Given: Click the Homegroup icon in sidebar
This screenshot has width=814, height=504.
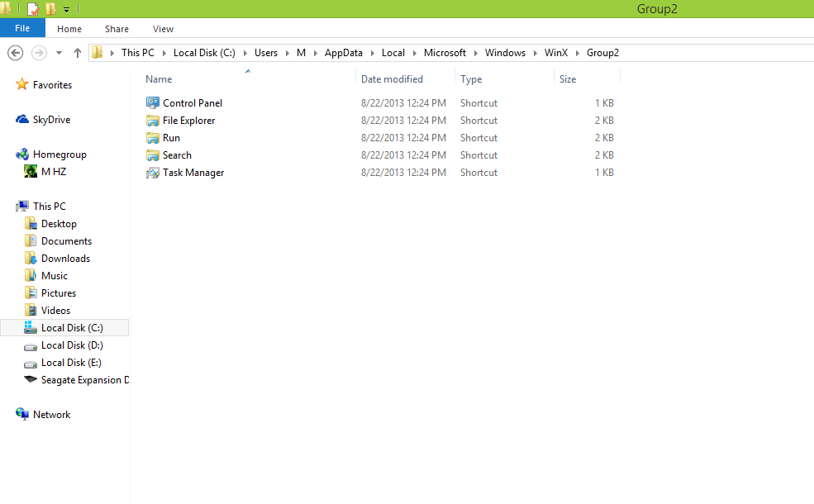Looking at the screenshot, I should 22,155.
